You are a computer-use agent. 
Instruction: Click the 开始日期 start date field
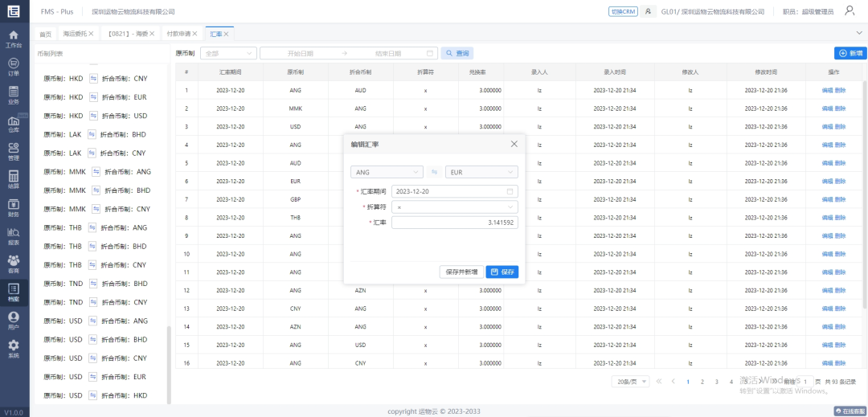[301, 53]
